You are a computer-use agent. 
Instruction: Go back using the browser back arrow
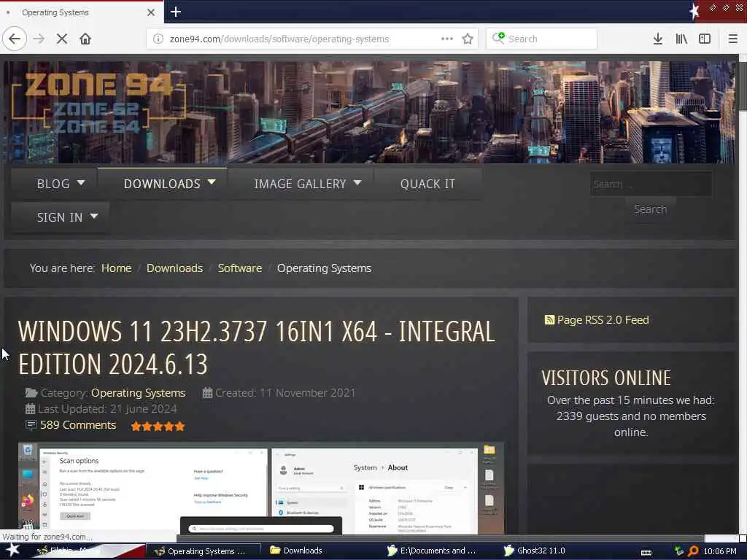(15, 39)
